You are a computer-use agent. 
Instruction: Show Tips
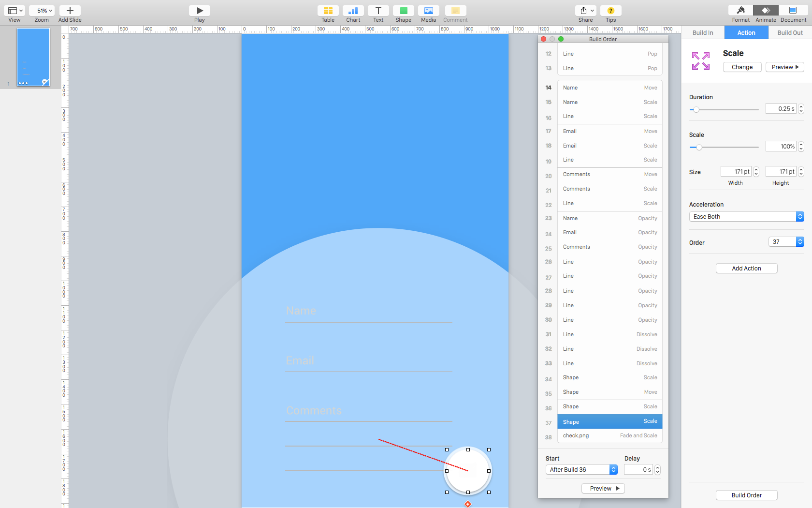click(611, 11)
